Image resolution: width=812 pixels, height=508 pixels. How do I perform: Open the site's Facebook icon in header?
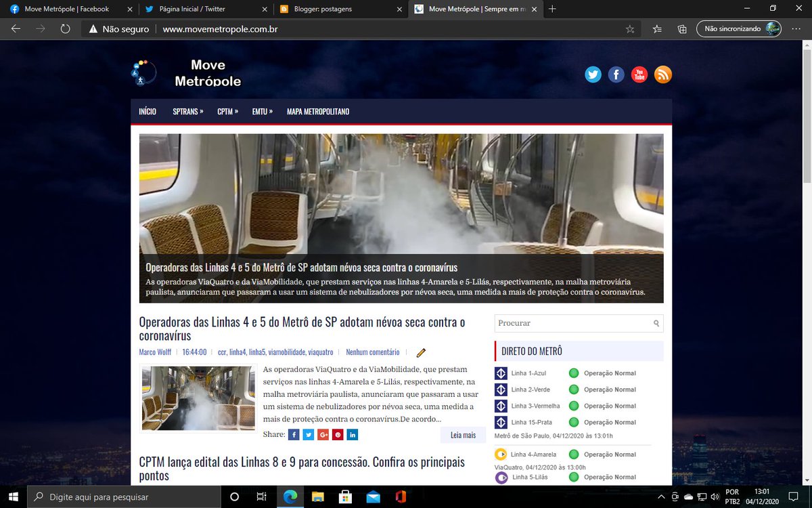pos(616,75)
